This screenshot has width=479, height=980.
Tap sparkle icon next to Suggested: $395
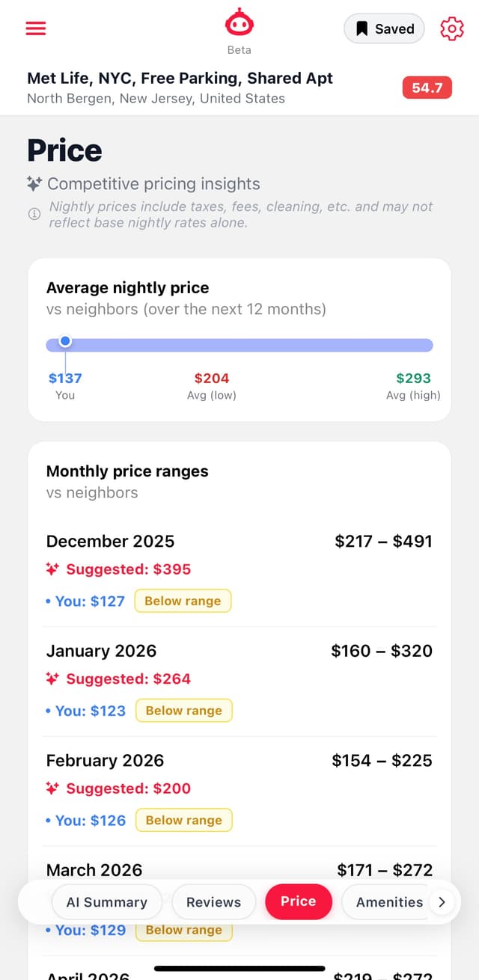(x=52, y=569)
